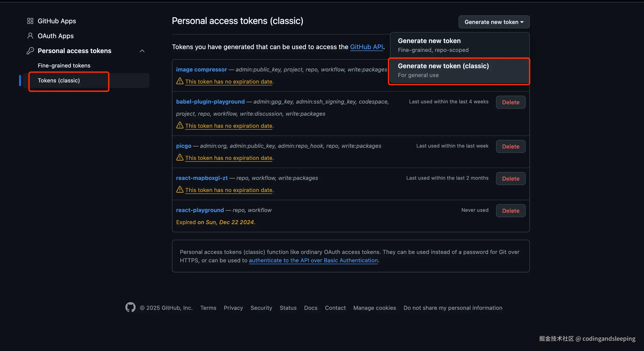Open the Terms footer link
The height and width of the screenshot is (351, 644).
click(x=208, y=308)
